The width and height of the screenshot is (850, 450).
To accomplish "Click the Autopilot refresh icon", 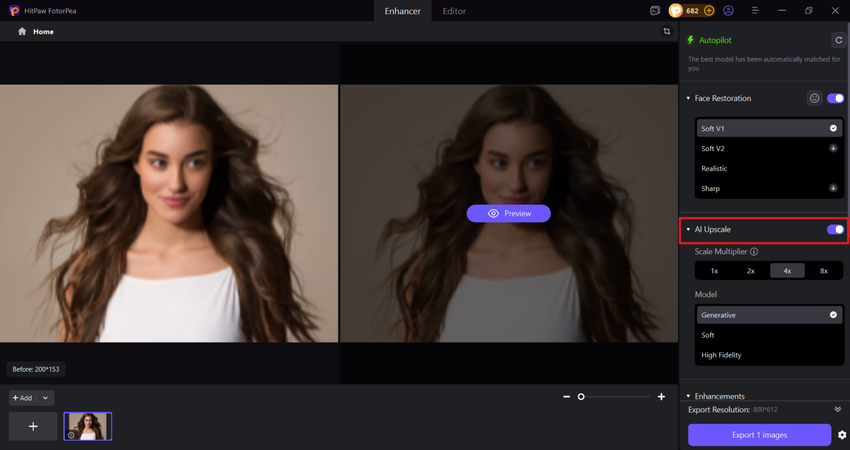I will (839, 40).
